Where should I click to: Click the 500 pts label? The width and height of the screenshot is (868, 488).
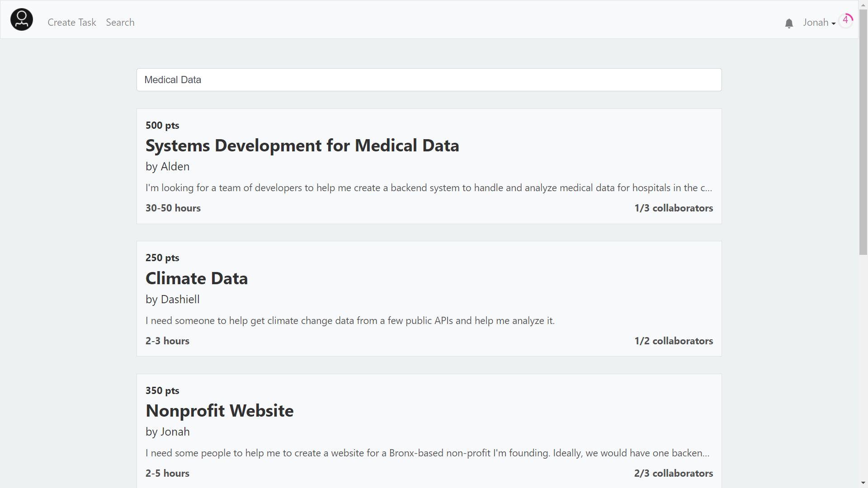click(x=162, y=126)
